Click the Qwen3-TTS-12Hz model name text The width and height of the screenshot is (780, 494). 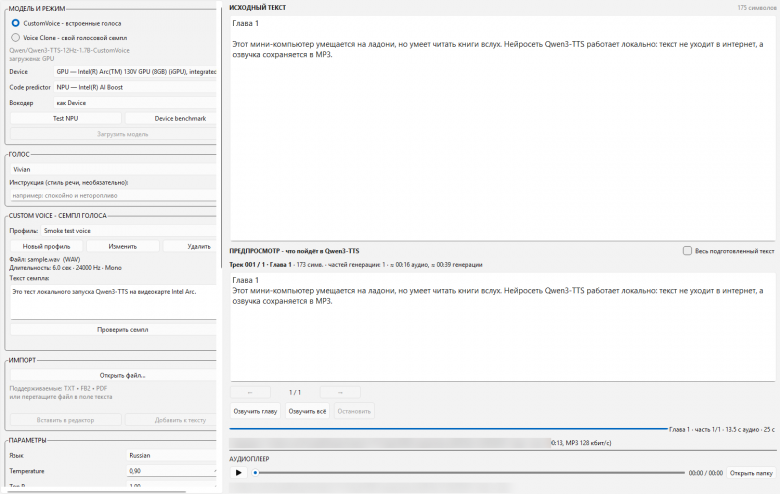click(70, 50)
